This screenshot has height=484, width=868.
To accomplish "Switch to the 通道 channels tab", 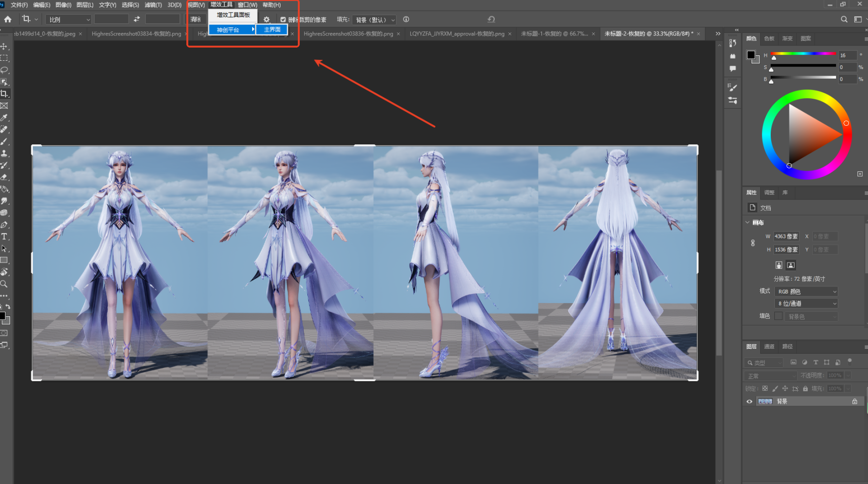I will tap(769, 347).
